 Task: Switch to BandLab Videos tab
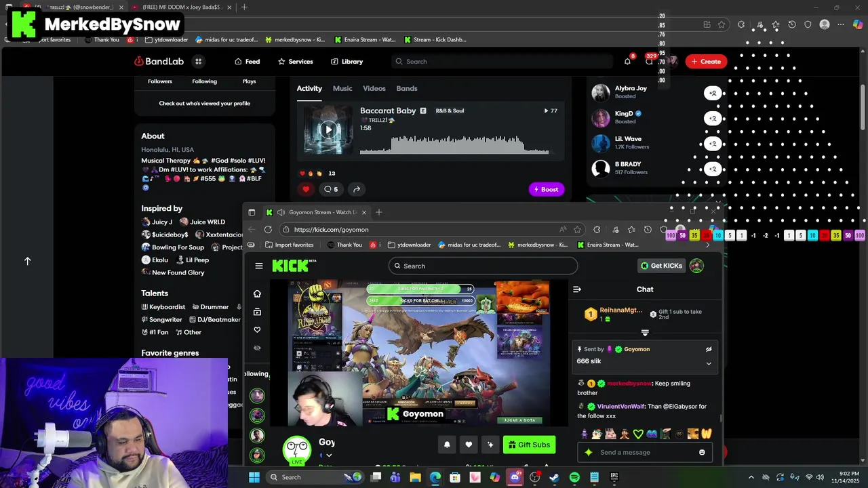[x=374, y=88]
